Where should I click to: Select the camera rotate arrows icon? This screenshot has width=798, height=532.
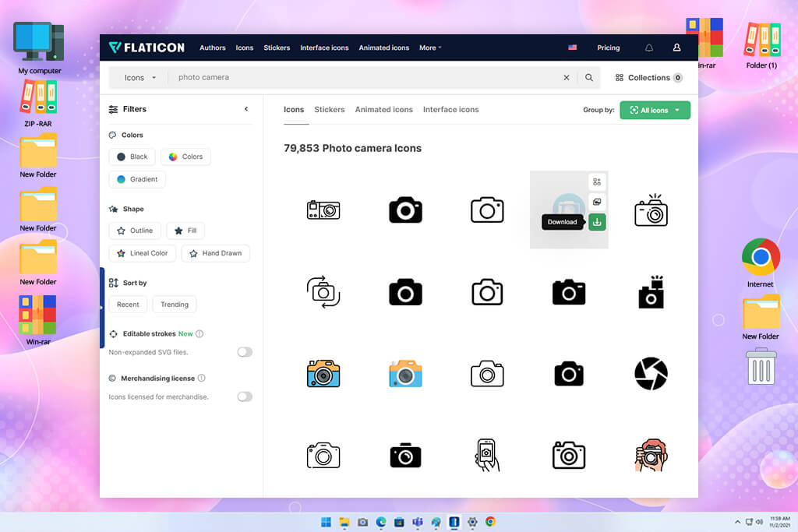pyautogui.click(x=323, y=292)
